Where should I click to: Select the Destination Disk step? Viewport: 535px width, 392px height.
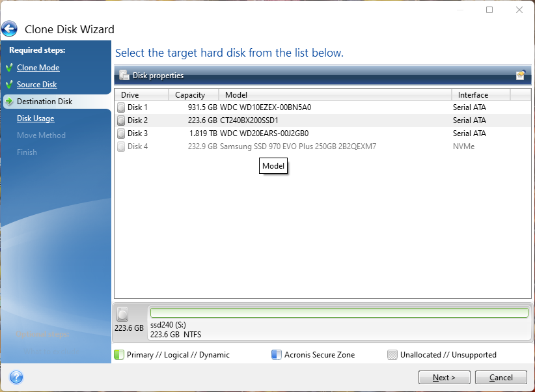click(44, 102)
